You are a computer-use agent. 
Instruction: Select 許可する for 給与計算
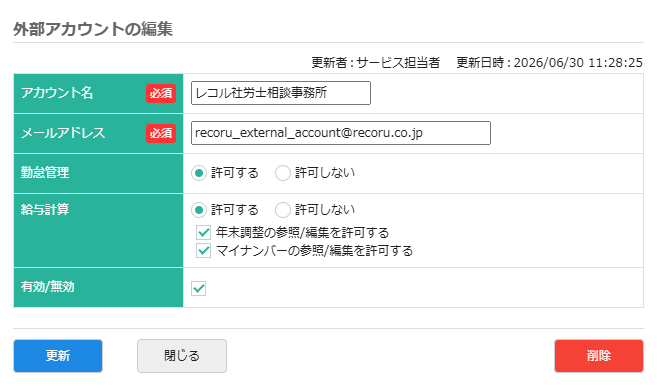pos(199,210)
